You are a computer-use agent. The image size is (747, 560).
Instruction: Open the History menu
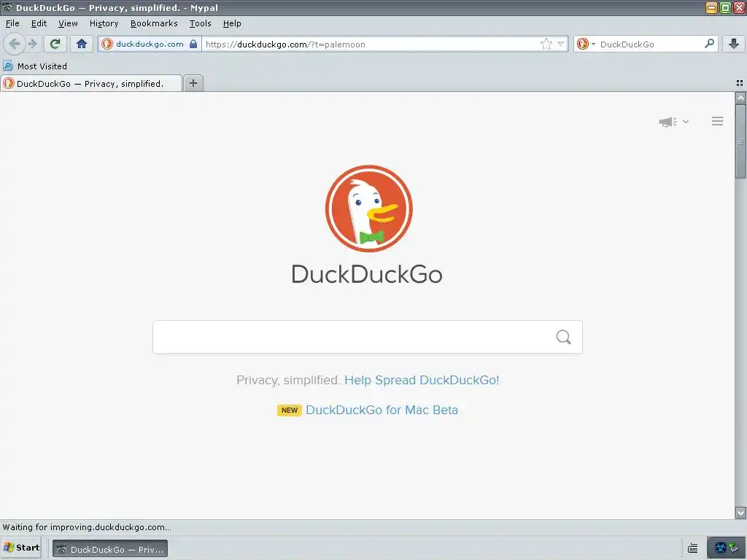coord(104,23)
